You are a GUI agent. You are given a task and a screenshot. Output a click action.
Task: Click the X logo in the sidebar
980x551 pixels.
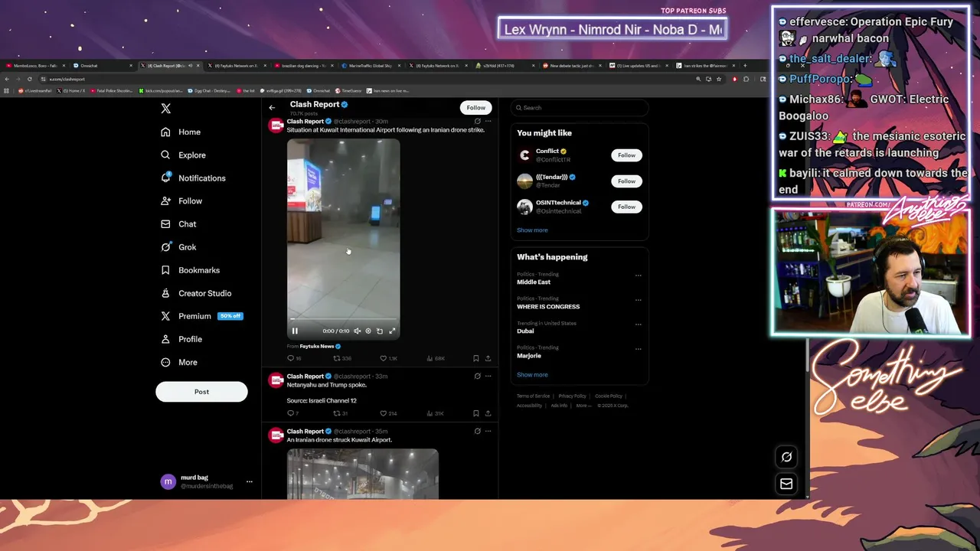(x=165, y=109)
